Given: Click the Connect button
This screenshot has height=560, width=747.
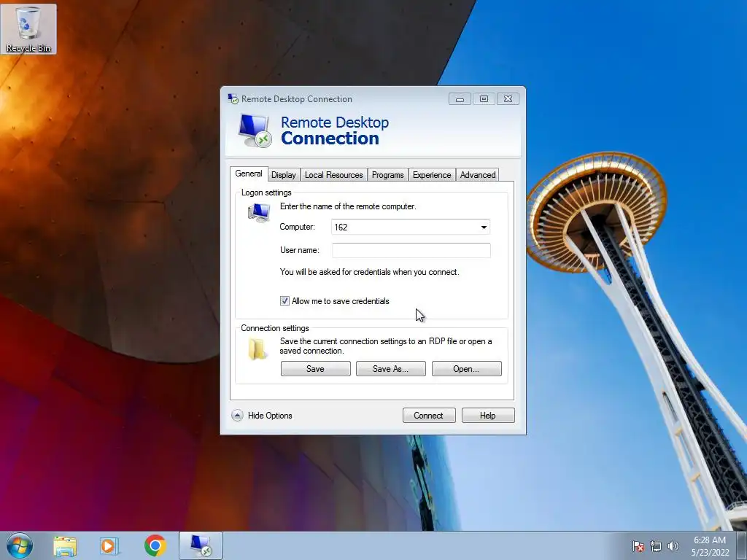Looking at the screenshot, I should point(429,415).
